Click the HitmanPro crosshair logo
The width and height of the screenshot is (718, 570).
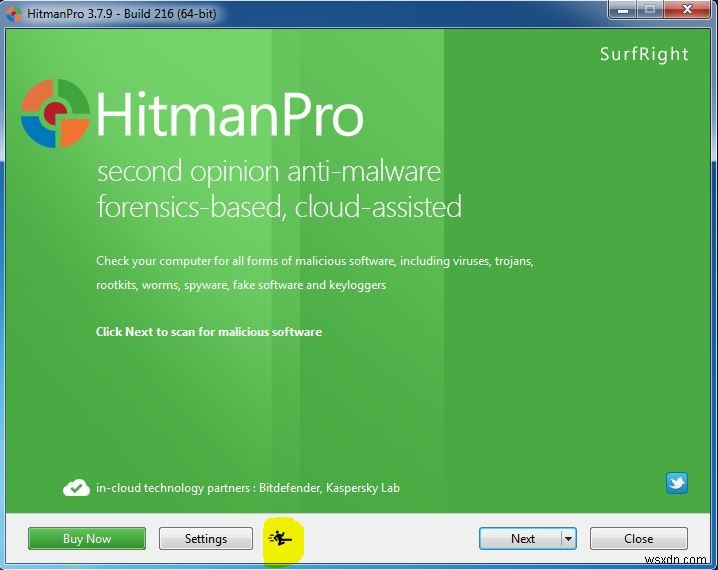click(55, 114)
